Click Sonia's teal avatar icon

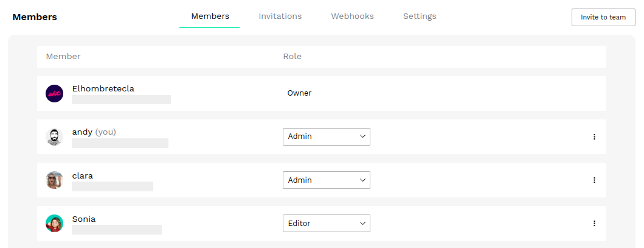pos(54,224)
